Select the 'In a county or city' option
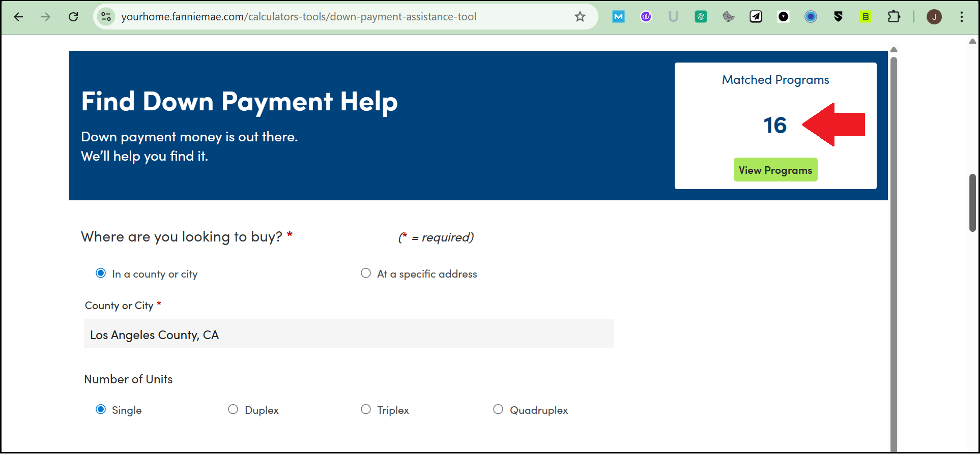Screen dimensions: 980x454 (x=101, y=274)
